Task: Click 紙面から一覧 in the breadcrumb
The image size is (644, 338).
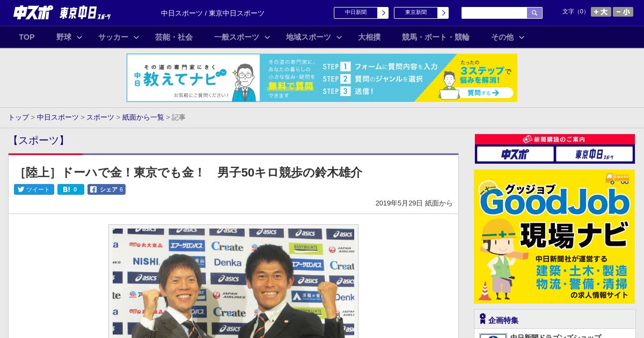Action: 143,117
